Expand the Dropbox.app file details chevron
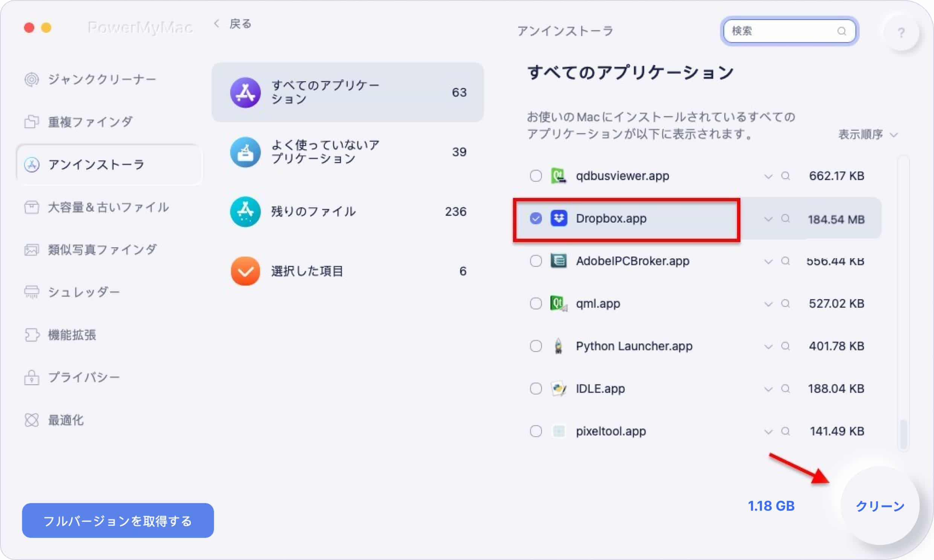934x560 pixels. tap(768, 219)
